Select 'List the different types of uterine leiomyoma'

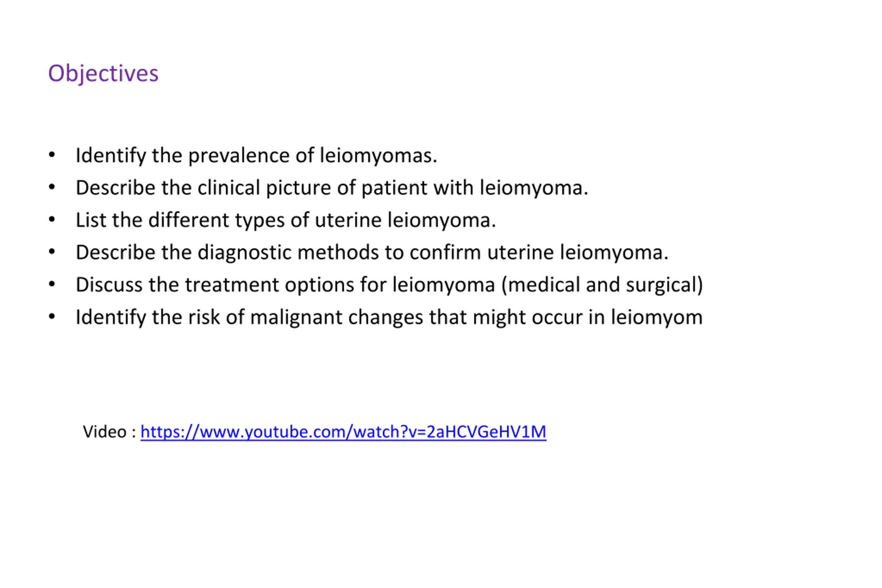tap(286, 220)
